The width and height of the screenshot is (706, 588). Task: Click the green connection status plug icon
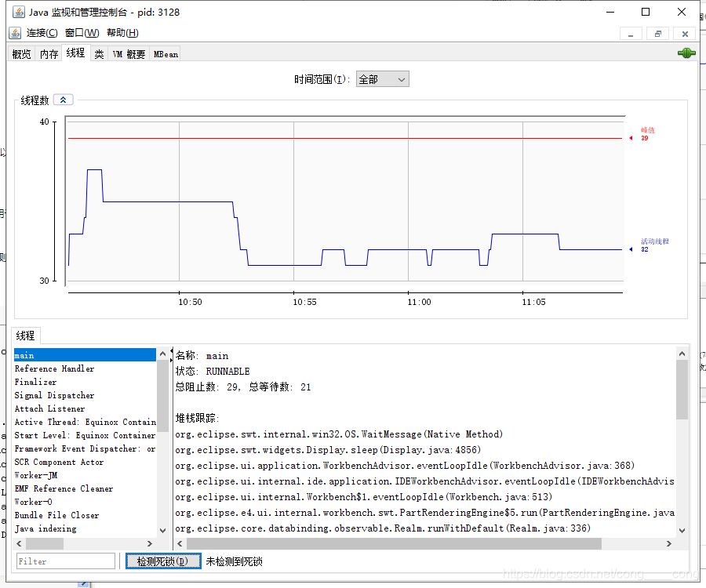pyautogui.click(x=686, y=53)
